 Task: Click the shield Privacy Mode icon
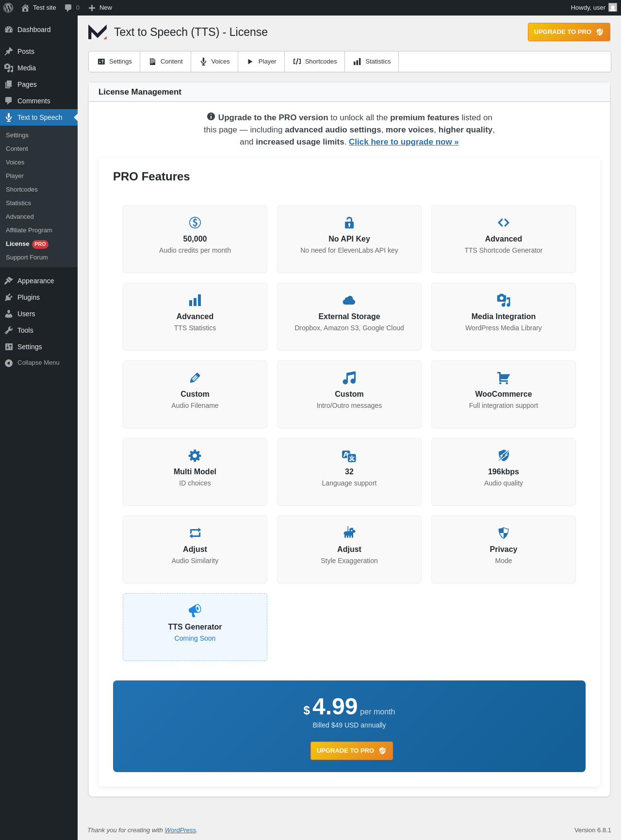click(x=504, y=533)
